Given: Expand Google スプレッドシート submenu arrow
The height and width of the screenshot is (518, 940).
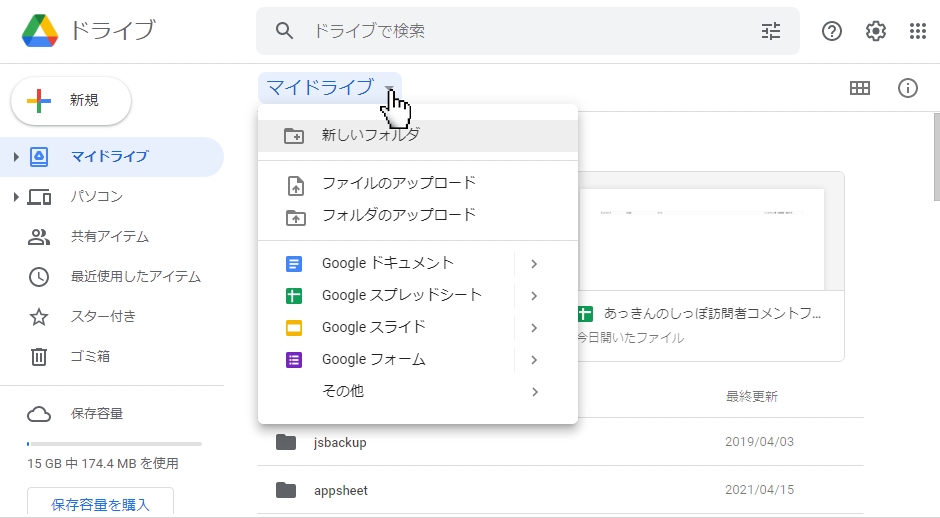Looking at the screenshot, I should pyautogui.click(x=534, y=296).
